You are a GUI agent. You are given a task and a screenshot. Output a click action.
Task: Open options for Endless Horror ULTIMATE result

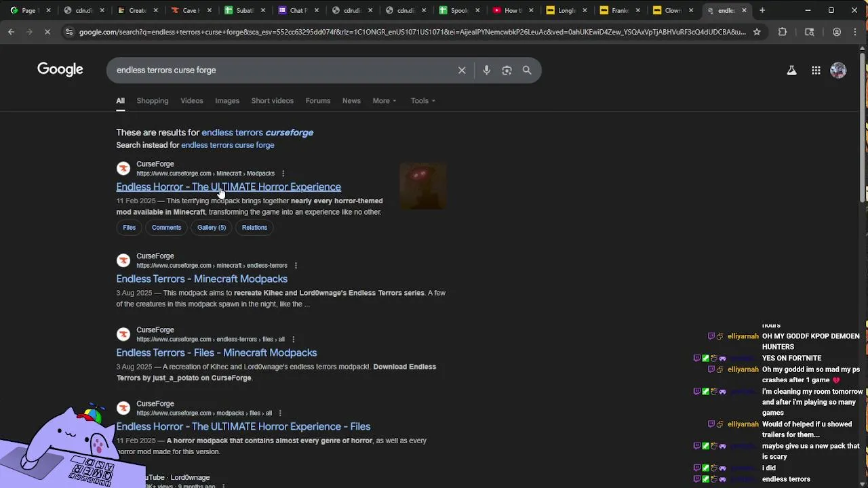(x=283, y=174)
